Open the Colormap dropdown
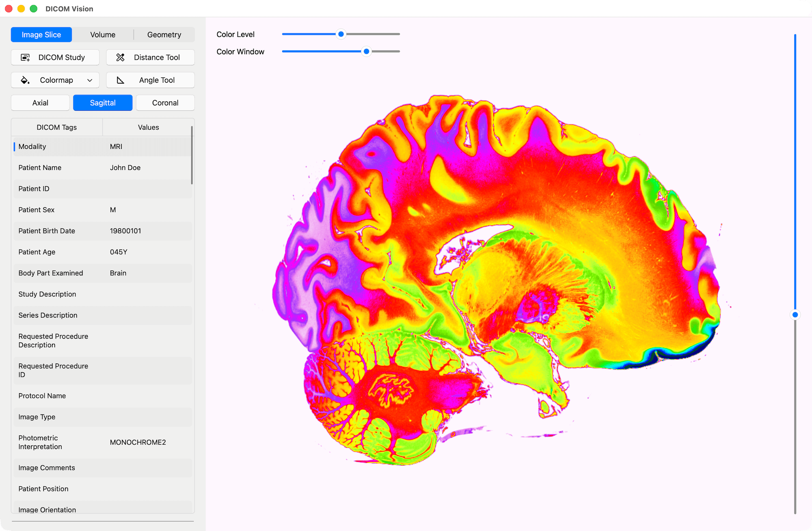812x531 pixels. 90,80
